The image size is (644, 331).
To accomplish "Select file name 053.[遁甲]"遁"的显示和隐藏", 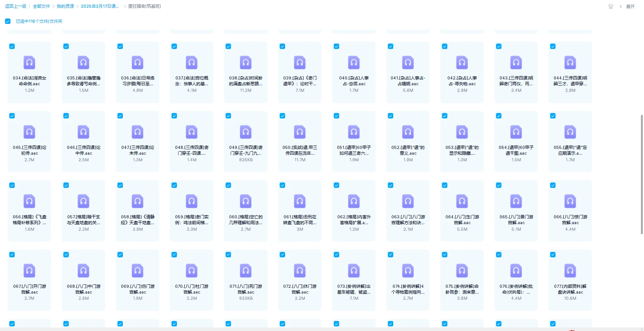I will 462,150.
